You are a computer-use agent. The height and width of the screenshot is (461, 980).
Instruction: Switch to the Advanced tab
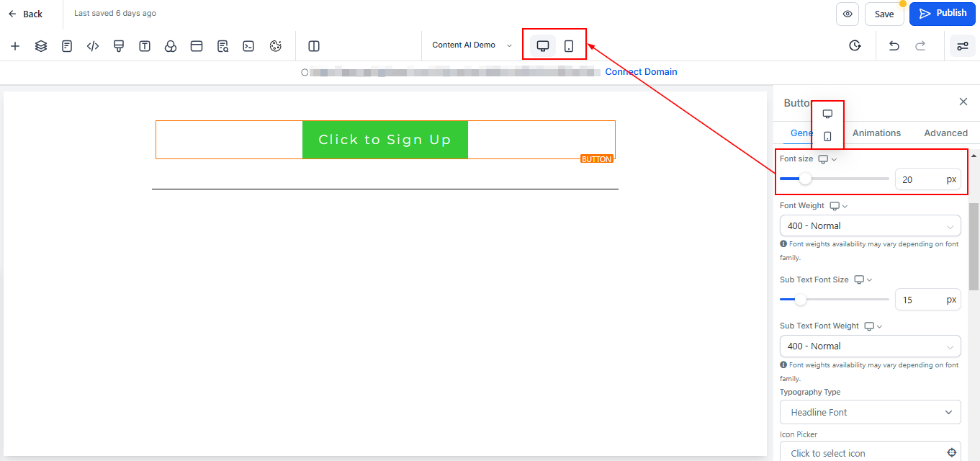[945, 133]
